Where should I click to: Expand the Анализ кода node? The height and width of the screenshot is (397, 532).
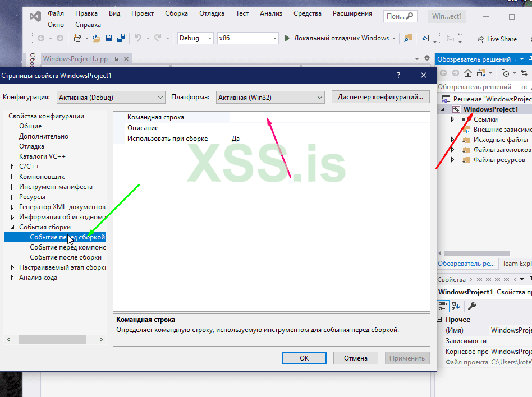(12, 278)
